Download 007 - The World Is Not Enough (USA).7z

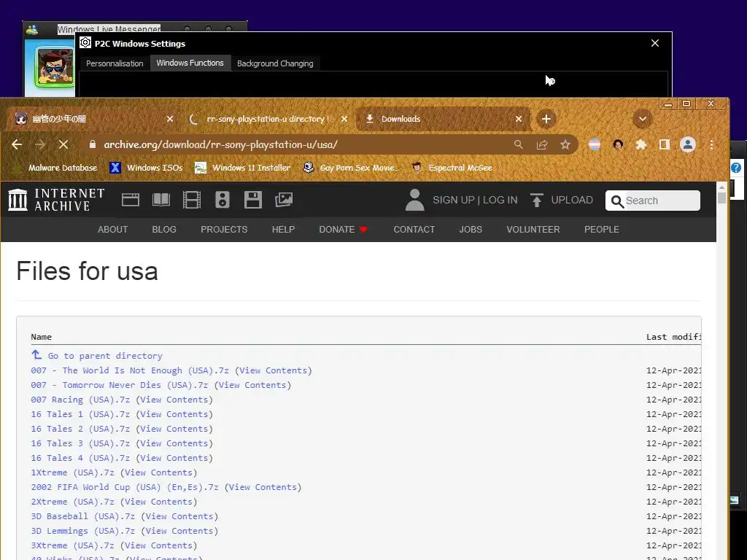click(x=130, y=370)
